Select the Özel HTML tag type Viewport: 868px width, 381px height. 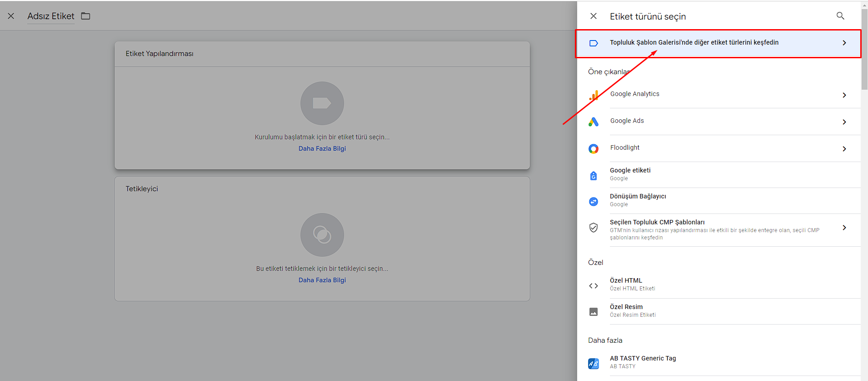pyautogui.click(x=626, y=281)
